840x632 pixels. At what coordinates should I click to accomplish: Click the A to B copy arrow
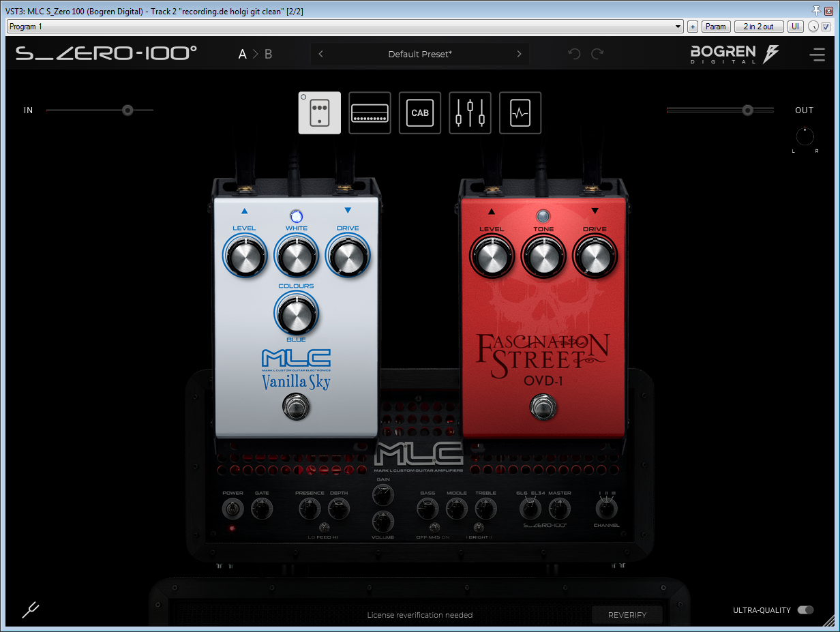pos(255,54)
